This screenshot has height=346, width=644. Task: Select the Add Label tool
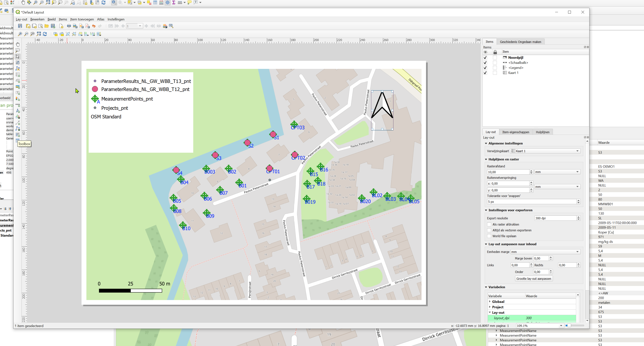[x=17, y=93]
